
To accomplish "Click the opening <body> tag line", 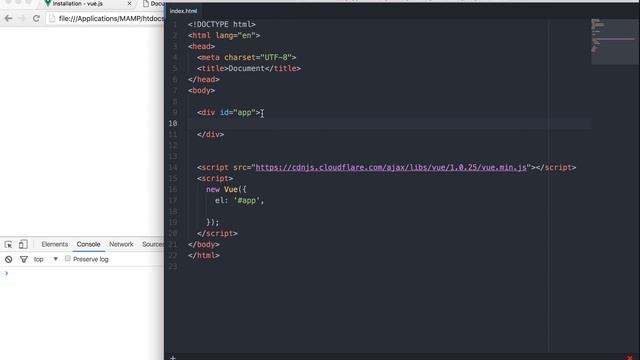I will [x=201, y=90].
